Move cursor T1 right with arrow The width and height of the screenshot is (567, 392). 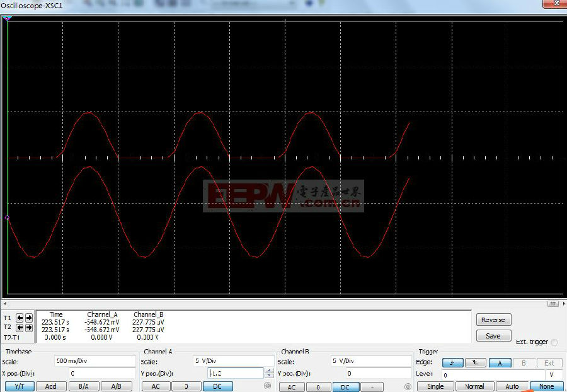[28, 318]
